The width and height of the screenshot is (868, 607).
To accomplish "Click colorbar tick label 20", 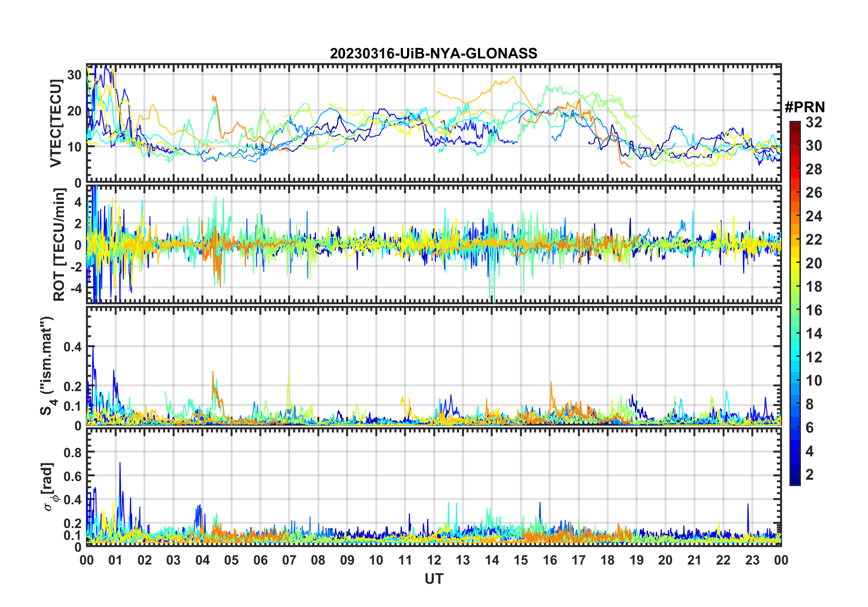I will point(814,263).
